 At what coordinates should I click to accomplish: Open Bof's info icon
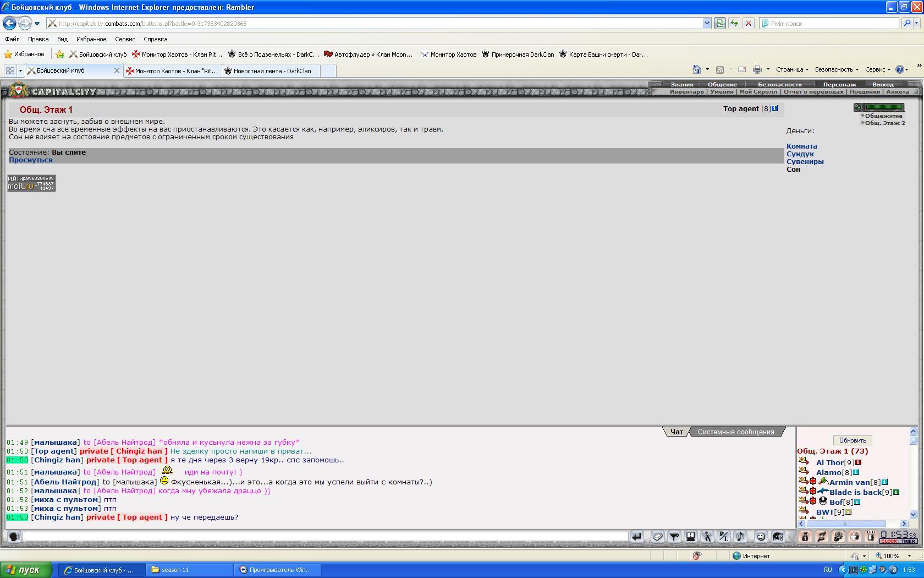pos(857,502)
